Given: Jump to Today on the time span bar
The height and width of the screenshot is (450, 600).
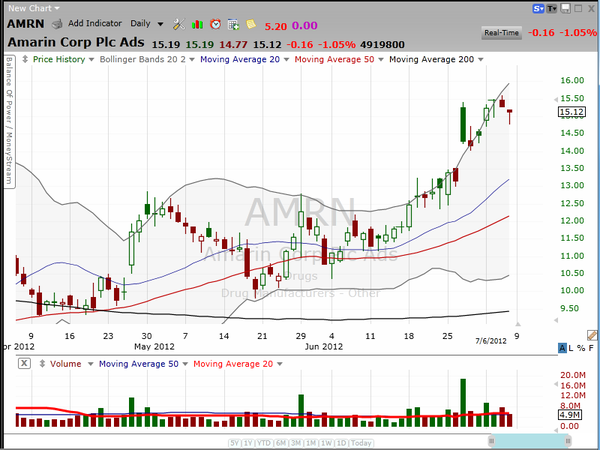Looking at the screenshot, I should click(x=361, y=443).
